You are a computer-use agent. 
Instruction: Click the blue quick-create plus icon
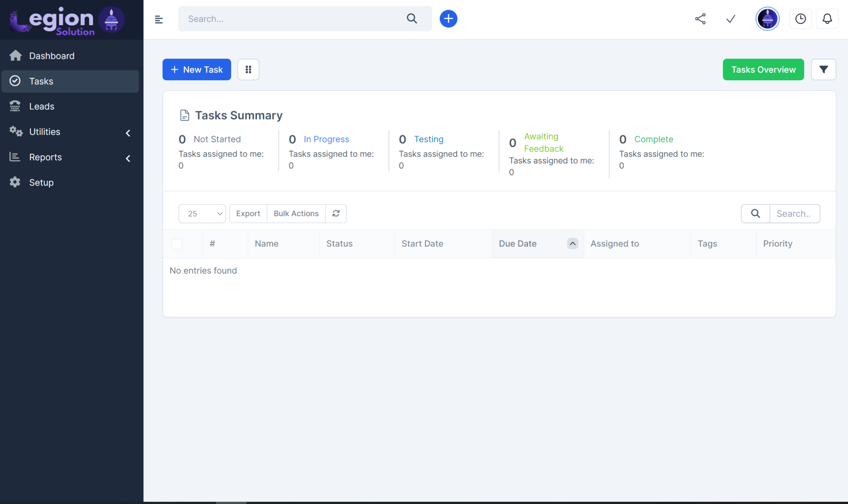coord(448,19)
